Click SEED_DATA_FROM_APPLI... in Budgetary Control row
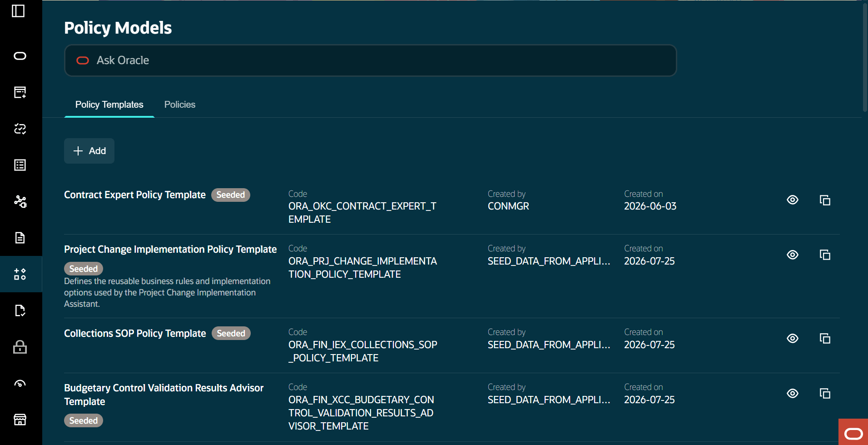 tap(549, 400)
